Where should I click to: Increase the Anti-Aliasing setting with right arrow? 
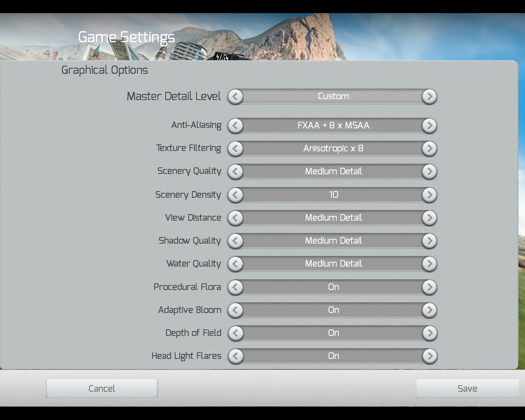(429, 126)
